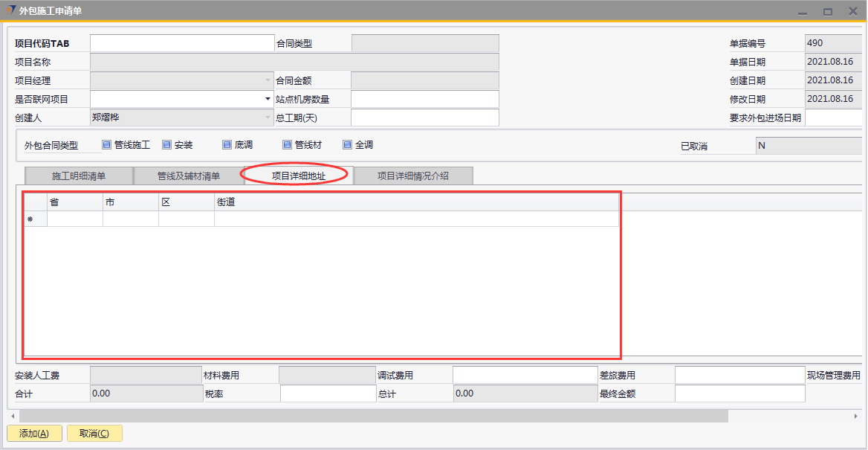This screenshot has width=868, height=450.
Task: Switch to the 施工明细清单 tab
Action: click(x=79, y=176)
